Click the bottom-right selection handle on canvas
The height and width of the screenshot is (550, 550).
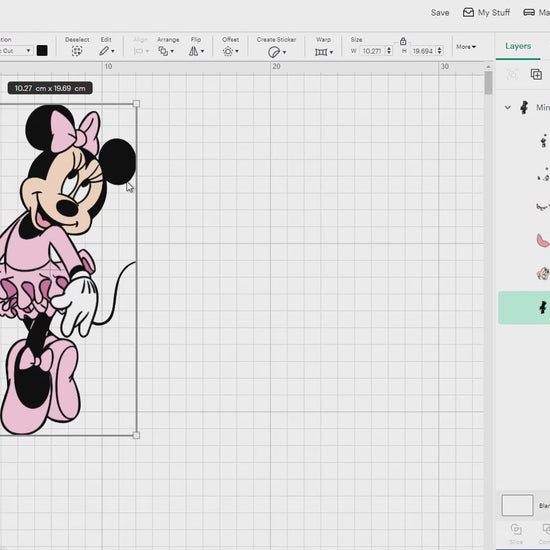(x=136, y=435)
